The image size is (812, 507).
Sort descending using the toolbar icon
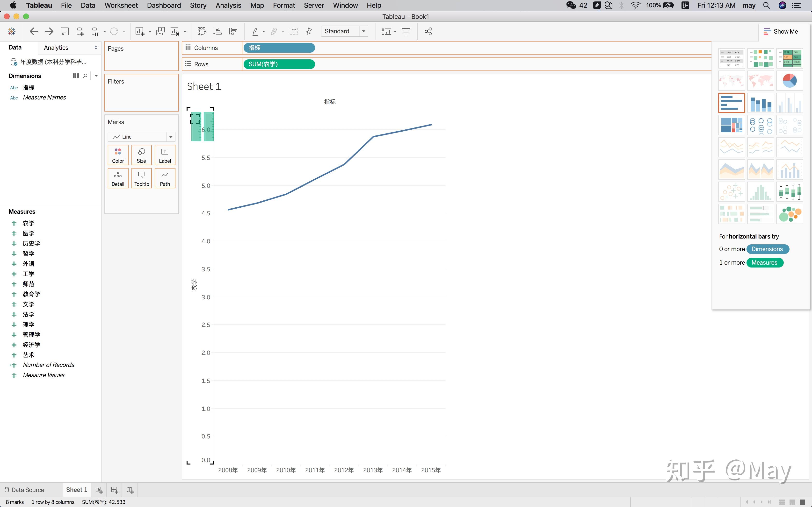233,31
